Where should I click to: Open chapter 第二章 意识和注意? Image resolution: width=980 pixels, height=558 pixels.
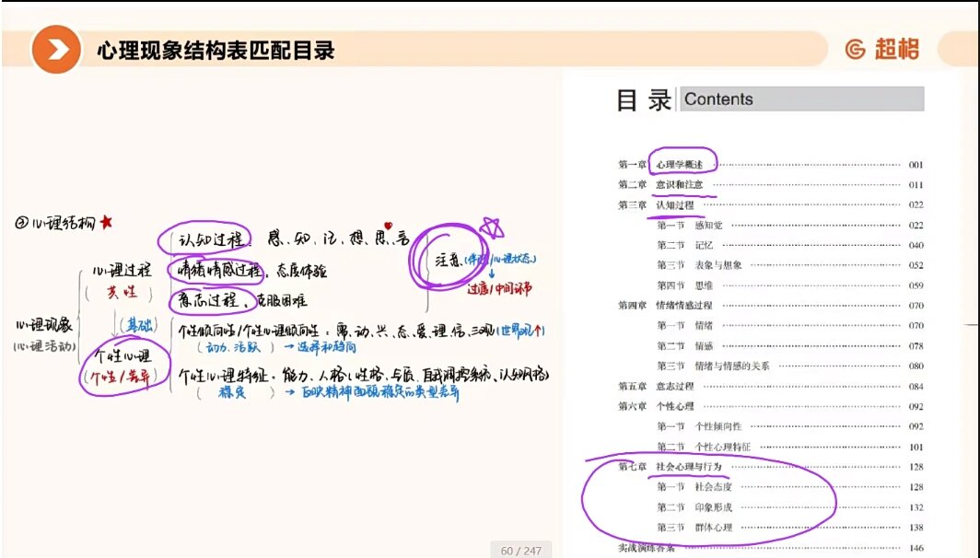[x=771, y=184]
